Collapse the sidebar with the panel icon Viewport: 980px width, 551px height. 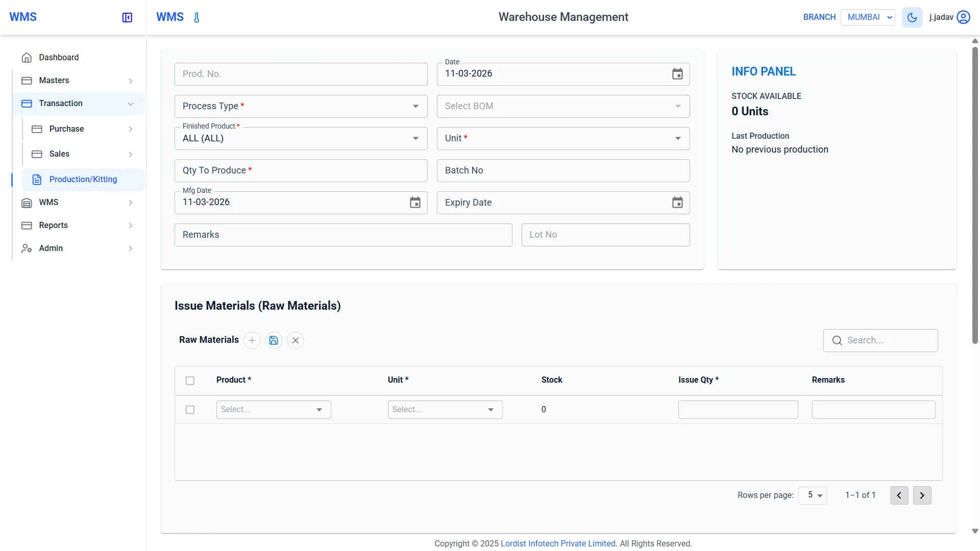point(127,17)
